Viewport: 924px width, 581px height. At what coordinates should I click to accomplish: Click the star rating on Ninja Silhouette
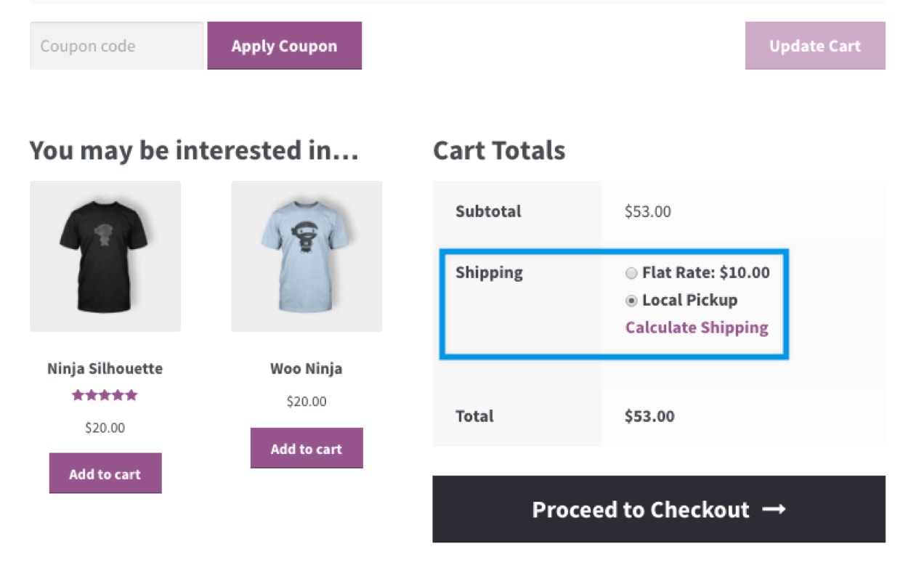(x=105, y=394)
